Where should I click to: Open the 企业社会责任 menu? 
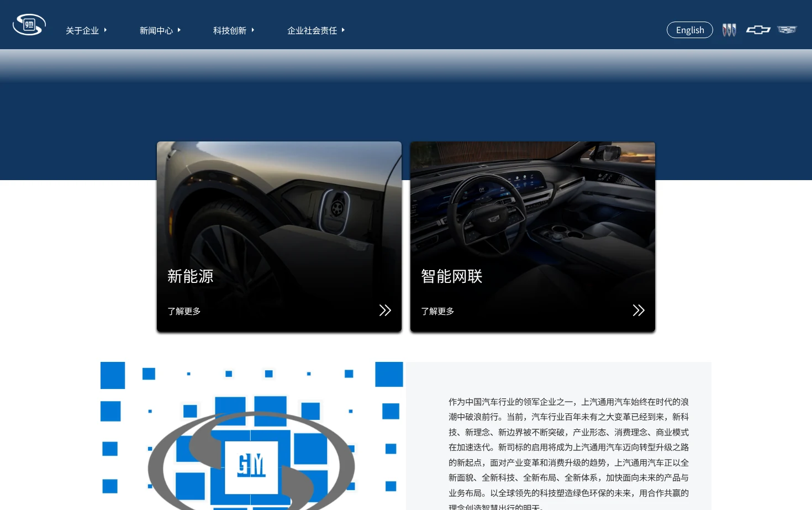(x=312, y=30)
